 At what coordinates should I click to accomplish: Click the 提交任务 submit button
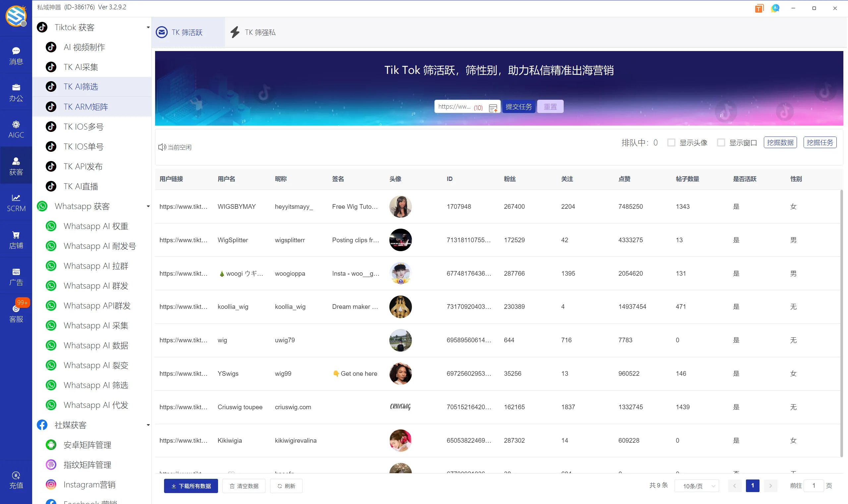[x=519, y=107]
